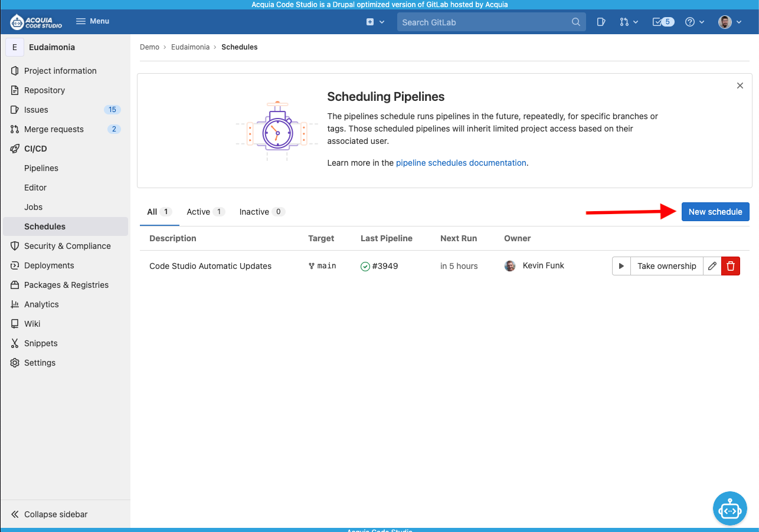Go to Eudaimonia breadcrumb
Screen dimensions: 759x532
pos(190,47)
